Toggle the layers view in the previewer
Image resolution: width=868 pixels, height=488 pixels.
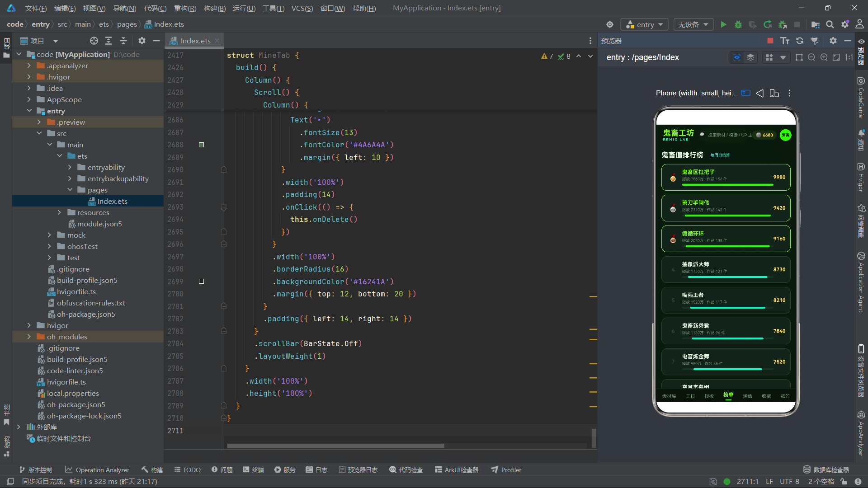[750, 57]
